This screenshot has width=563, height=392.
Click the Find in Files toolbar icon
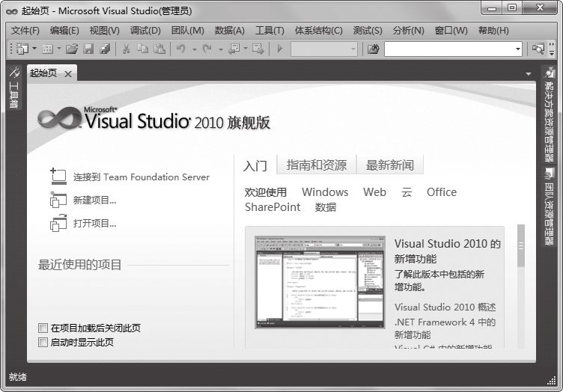tap(373, 49)
